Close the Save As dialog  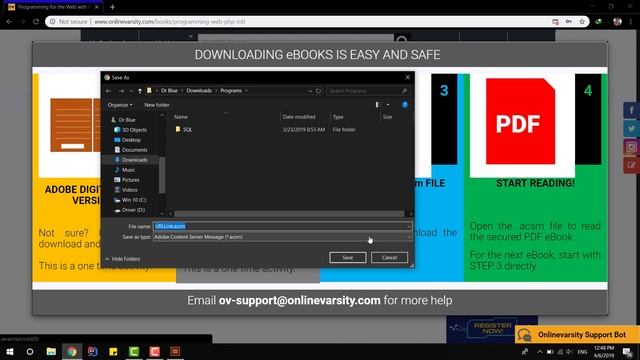[x=407, y=77]
